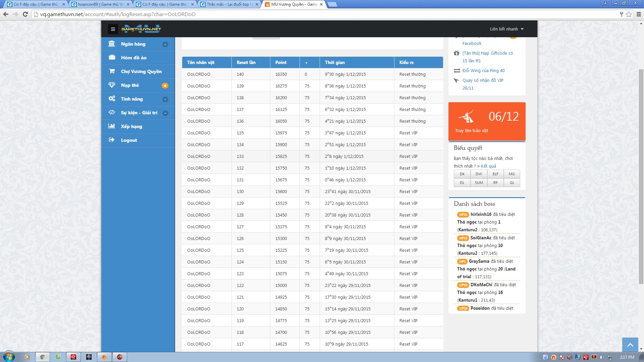Image resolution: width=644 pixels, height=362 pixels.
Task: Expand the Liên kết nhanh dropdown
Action: pyautogui.click(x=506, y=29)
